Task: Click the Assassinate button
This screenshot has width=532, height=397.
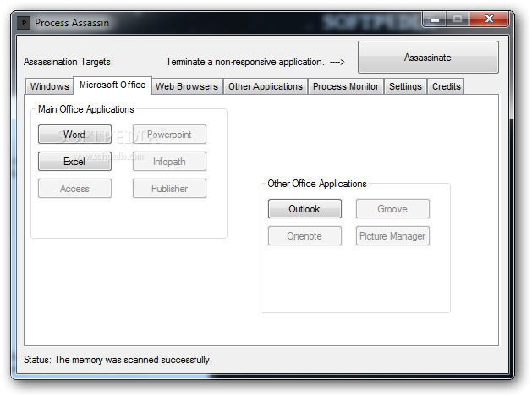Action: click(x=428, y=58)
